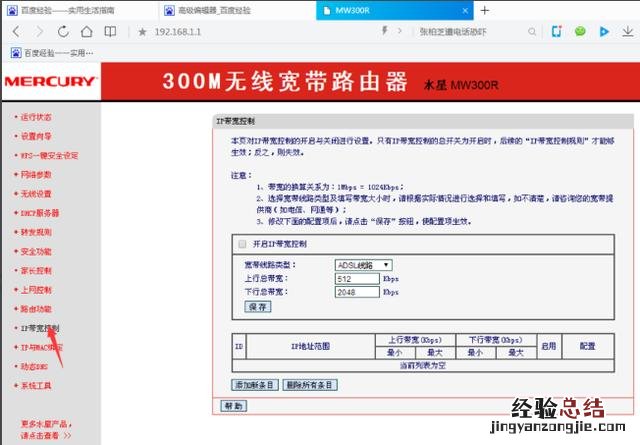Click the green WeChat toolbar icon
This screenshot has width=640, height=445.
(x=580, y=31)
